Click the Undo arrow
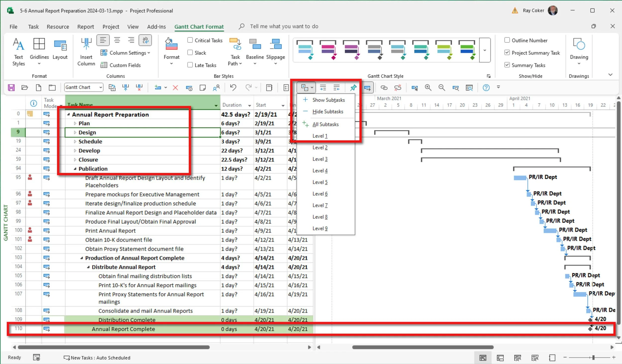The width and height of the screenshot is (622, 364). click(x=233, y=87)
